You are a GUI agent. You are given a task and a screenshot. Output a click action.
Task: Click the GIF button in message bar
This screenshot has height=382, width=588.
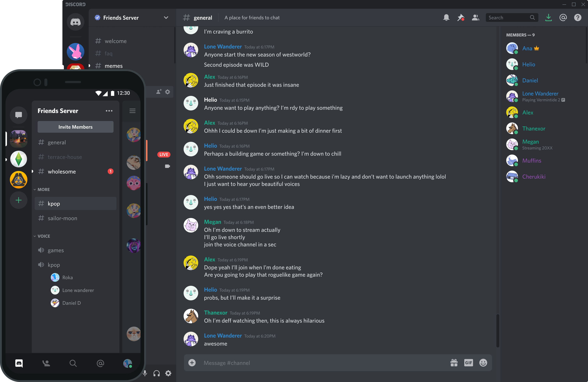click(x=468, y=363)
